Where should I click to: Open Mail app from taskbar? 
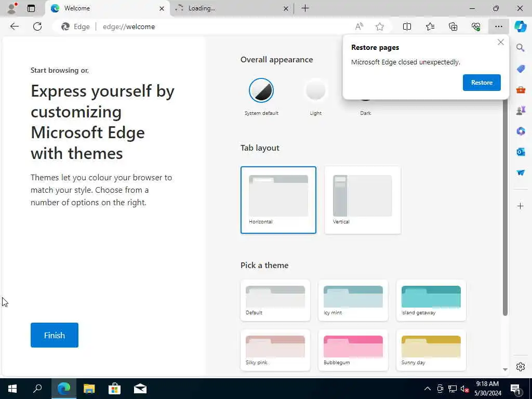[140, 389]
